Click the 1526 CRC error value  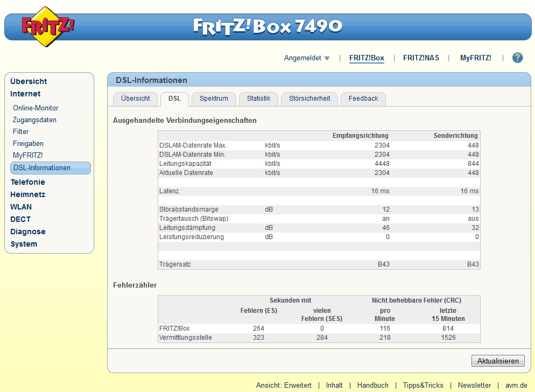tap(448, 338)
